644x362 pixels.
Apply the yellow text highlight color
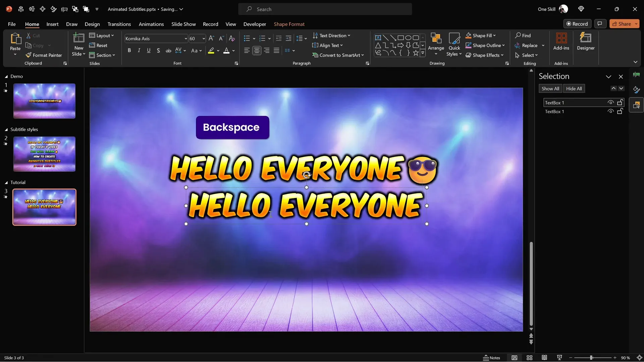pyautogui.click(x=211, y=51)
